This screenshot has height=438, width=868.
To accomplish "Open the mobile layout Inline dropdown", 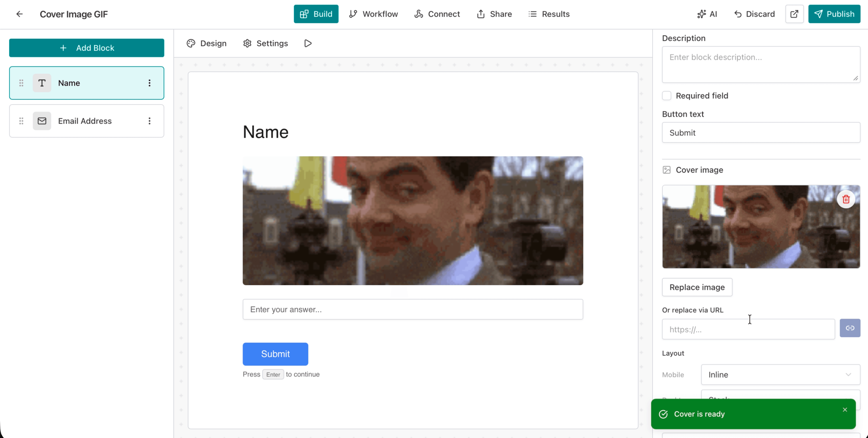I will 780,374.
